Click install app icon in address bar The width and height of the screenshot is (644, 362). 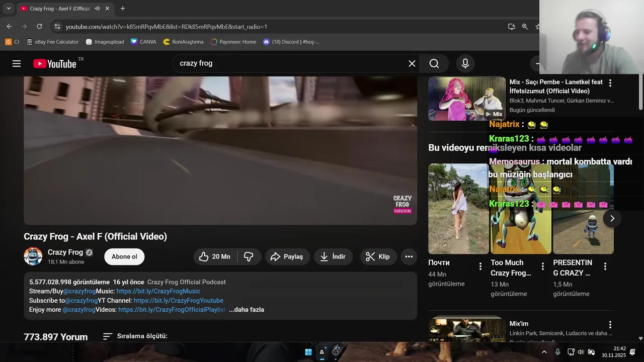[512, 26]
